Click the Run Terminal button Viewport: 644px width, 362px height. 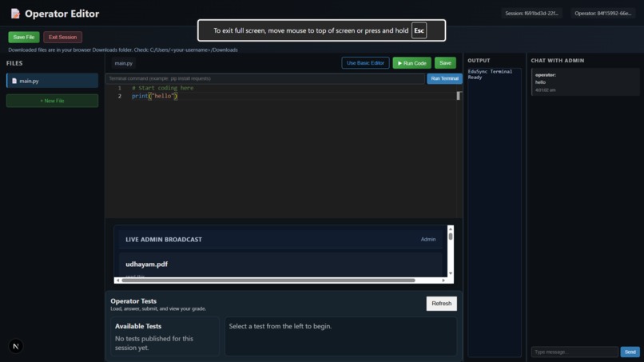444,78
